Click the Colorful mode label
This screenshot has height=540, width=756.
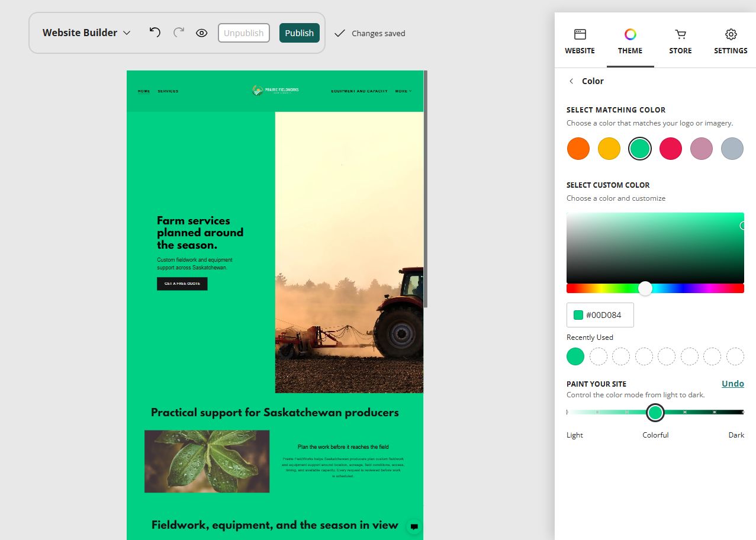click(x=655, y=435)
